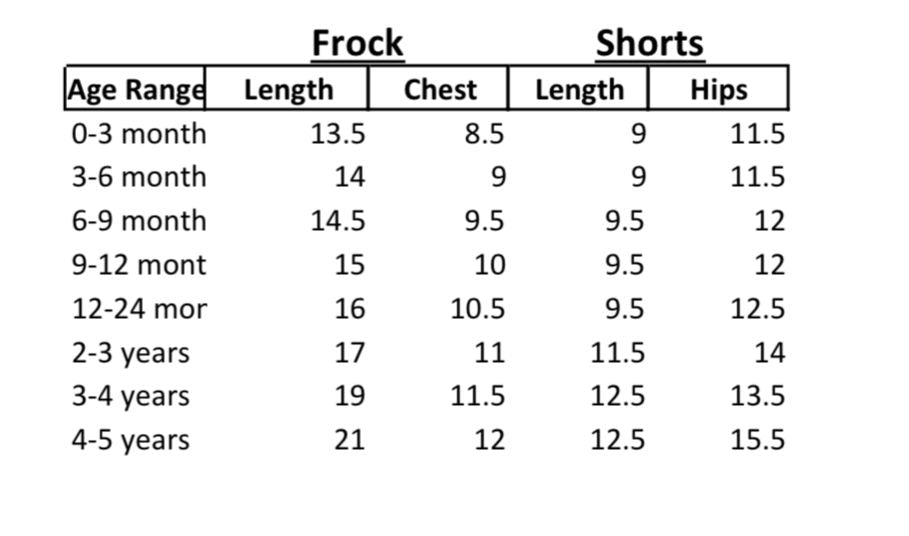Image resolution: width=909 pixels, height=536 pixels.
Task: Select frock length 21 for 4-5 years
Action: [349, 440]
